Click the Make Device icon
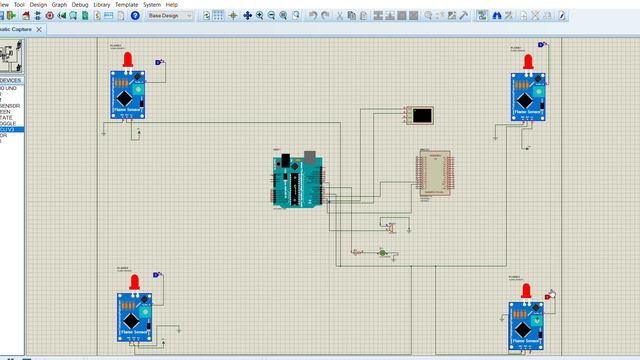 [440, 16]
